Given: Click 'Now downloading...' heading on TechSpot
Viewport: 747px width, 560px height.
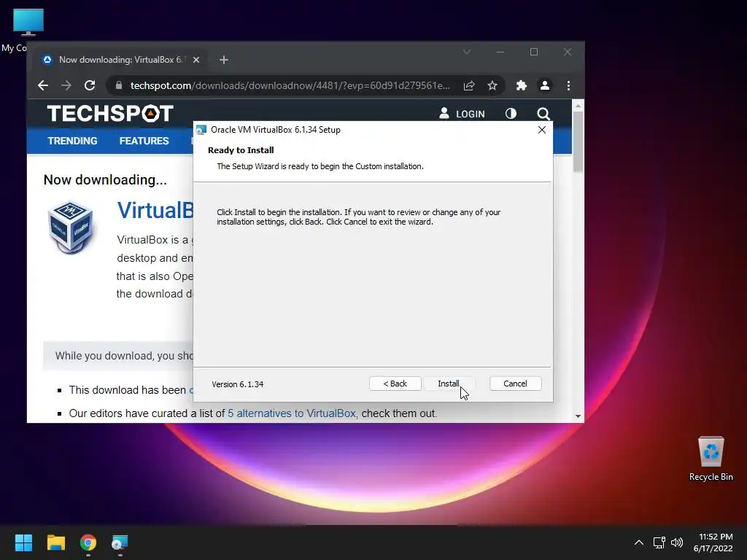Looking at the screenshot, I should coord(105,179).
